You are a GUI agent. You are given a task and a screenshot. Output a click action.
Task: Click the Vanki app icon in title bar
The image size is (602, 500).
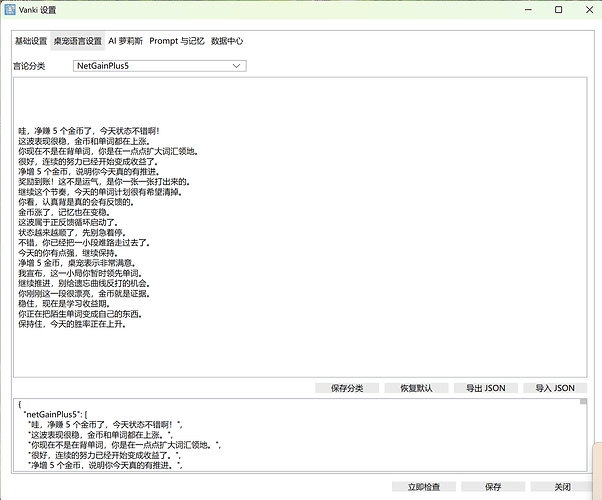(10, 10)
